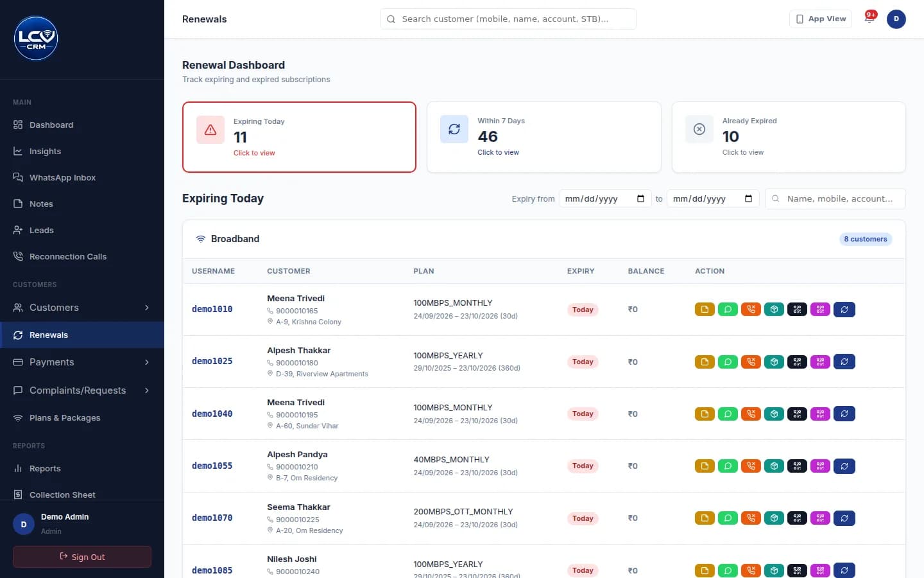Screen dimensions: 924x578
Task: Open Reconnection Calls page
Action: click(x=82, y=256)
